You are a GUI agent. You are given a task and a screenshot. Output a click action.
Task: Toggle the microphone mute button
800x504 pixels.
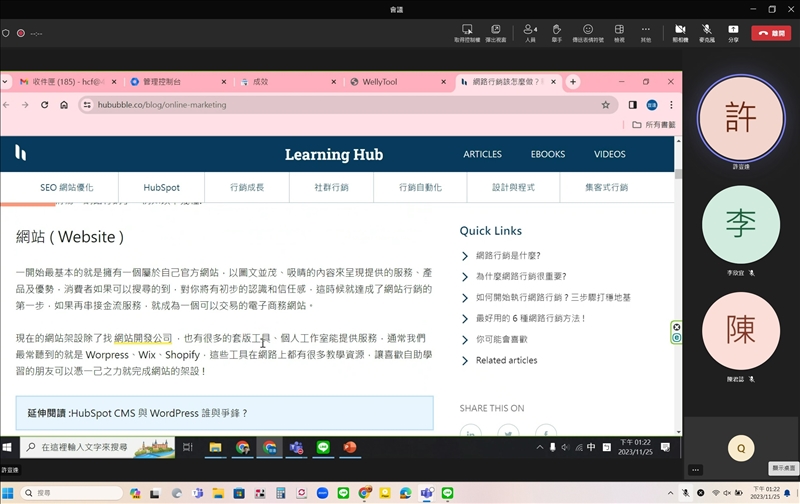[x=707, y=29]
